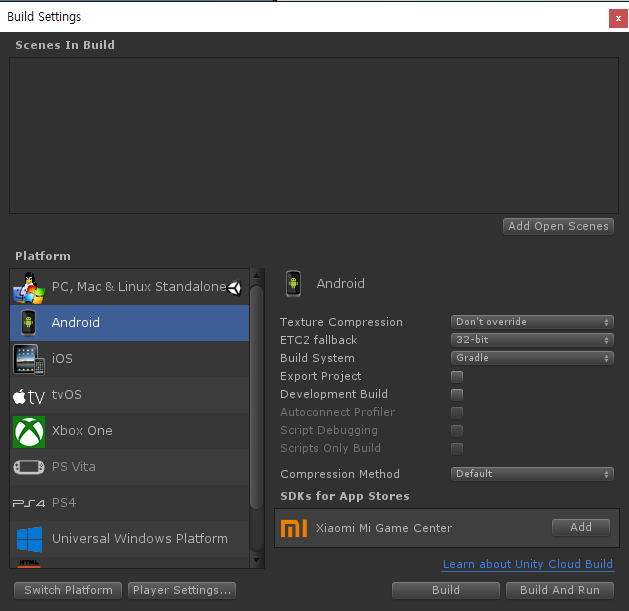Select the Xbox One platform label

pyautogui.click(x=82, y=430)
